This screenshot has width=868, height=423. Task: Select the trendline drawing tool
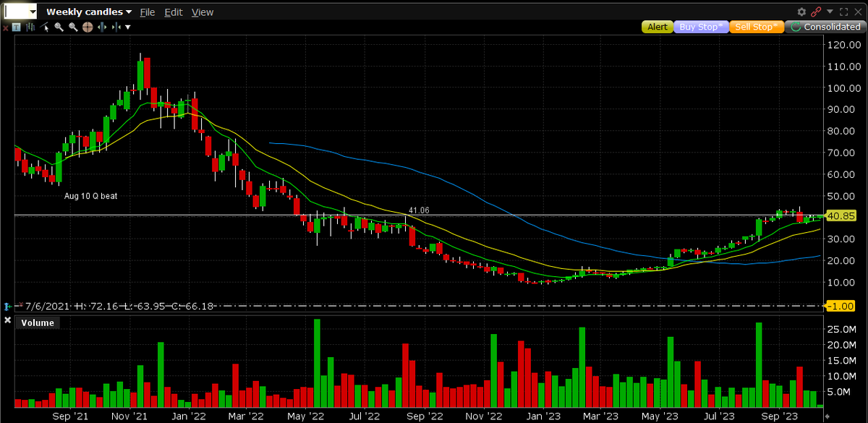(44, 27)
